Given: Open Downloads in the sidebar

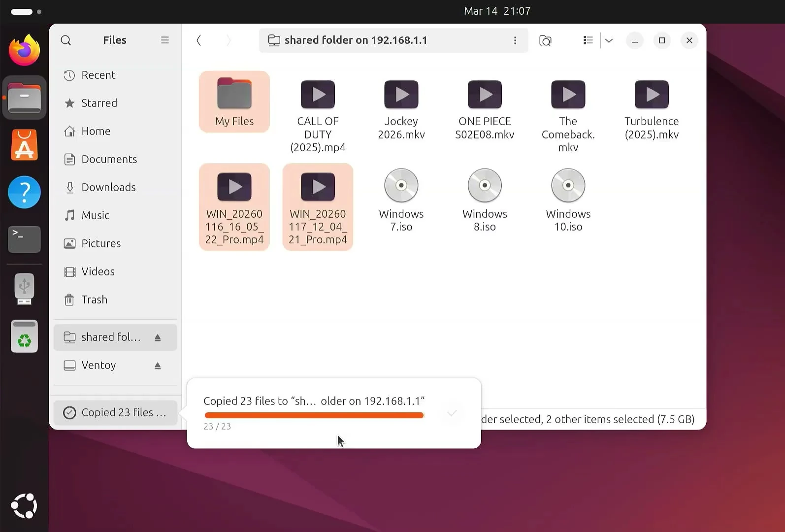Looking at the screenshot, I should pos(115,188).
